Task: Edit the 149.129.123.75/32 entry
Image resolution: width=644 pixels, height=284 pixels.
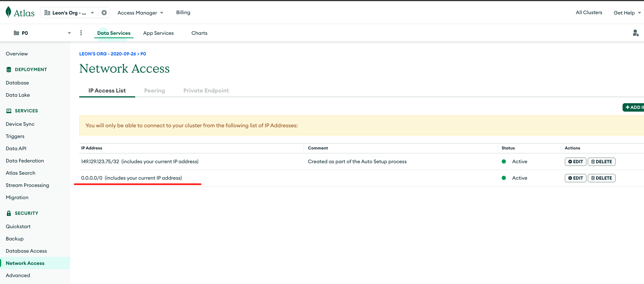Action: (x=575, y=162)
